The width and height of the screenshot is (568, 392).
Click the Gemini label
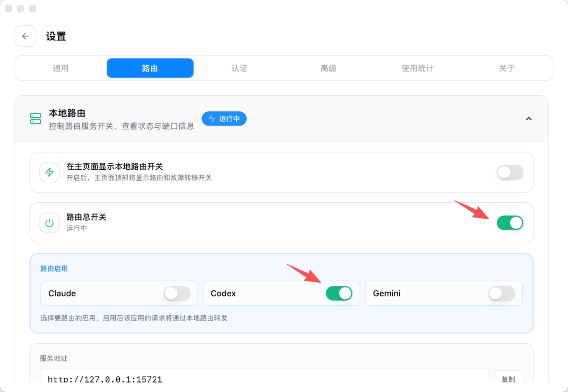pyautogui.click(x=387, y=294)
